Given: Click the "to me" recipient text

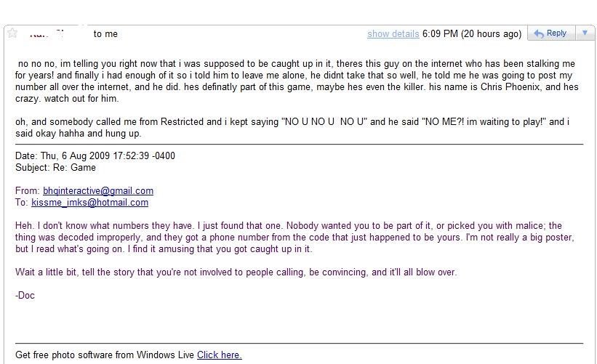Looking at the screenshot, I should (105, 34).
